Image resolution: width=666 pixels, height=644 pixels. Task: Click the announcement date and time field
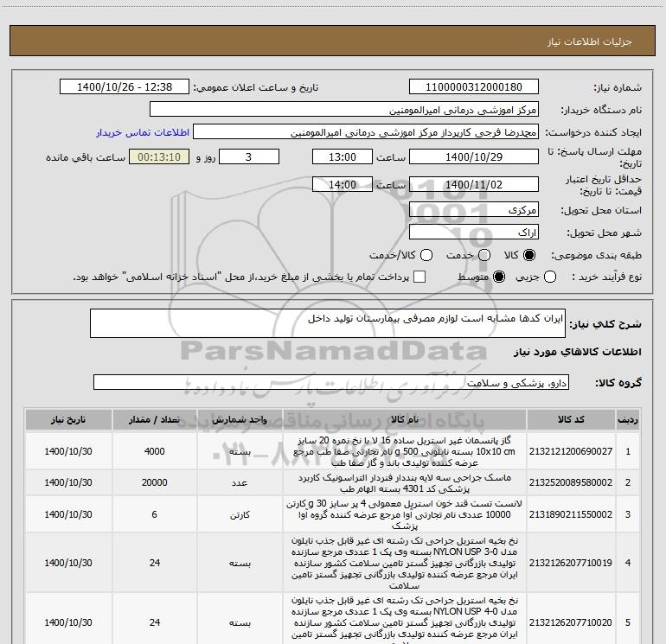click(125, 86)
